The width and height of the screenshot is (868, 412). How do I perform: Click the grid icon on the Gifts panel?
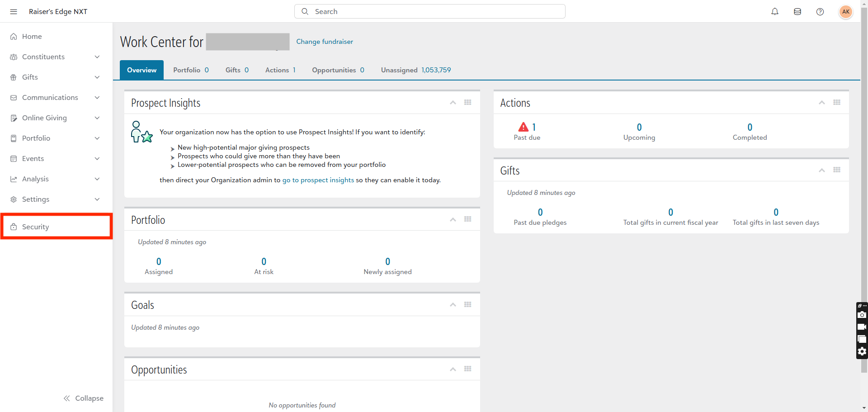coord(837,170)
